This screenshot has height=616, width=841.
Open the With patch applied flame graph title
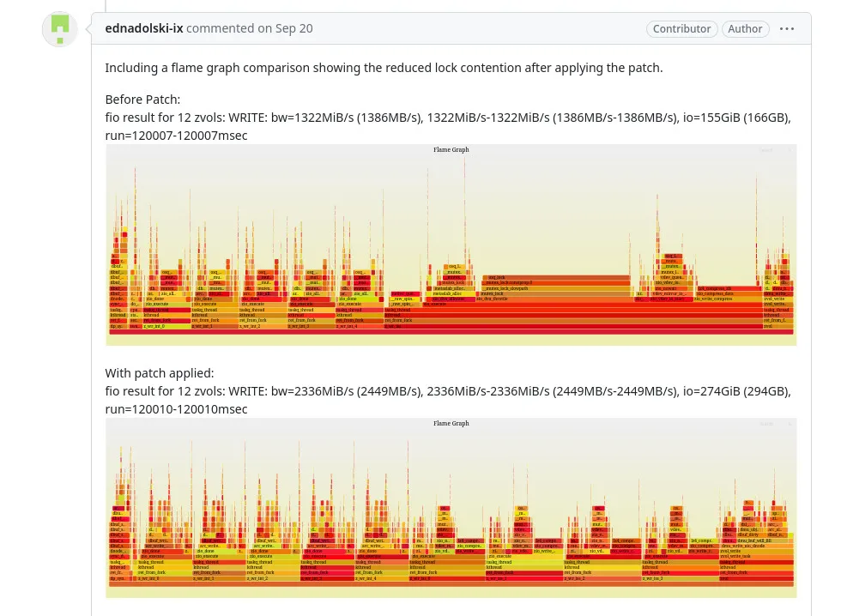tap(451, 423)
